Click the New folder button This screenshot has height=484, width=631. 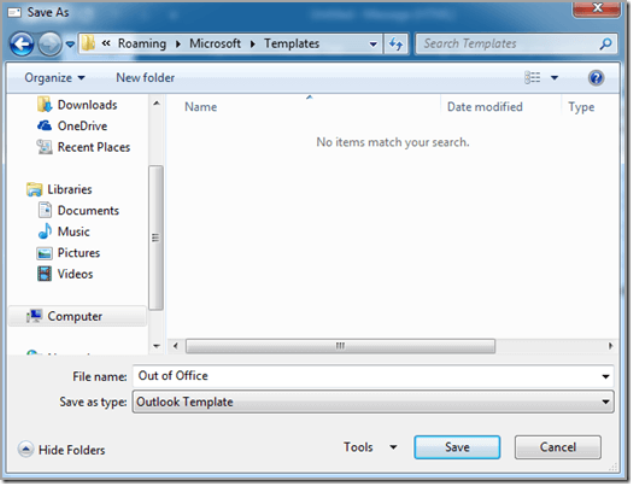145,77
